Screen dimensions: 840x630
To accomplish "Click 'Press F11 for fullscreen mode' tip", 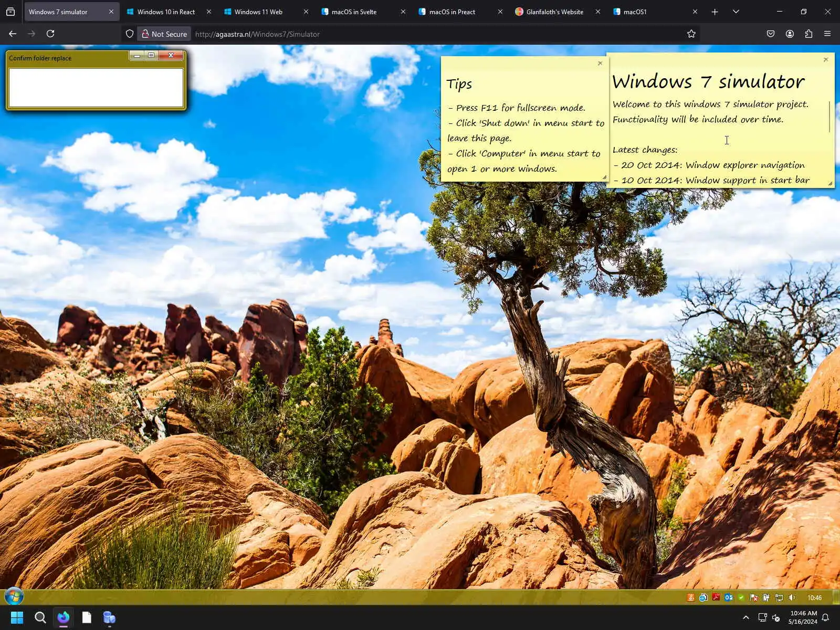I will pos(517,108).
